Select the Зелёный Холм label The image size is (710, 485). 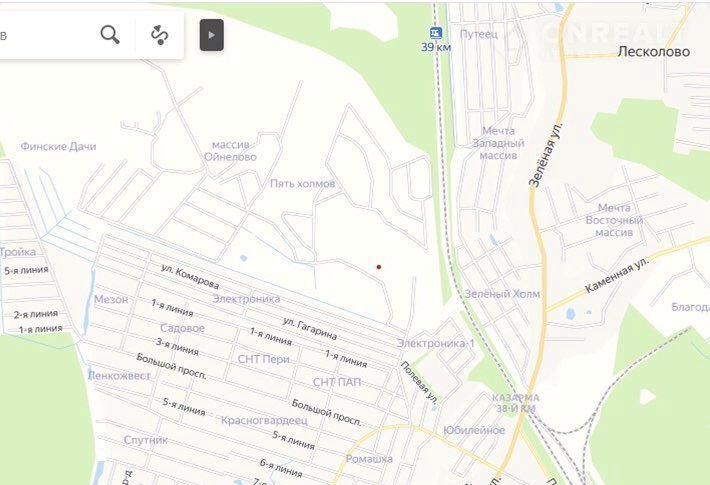pos(502,294)
